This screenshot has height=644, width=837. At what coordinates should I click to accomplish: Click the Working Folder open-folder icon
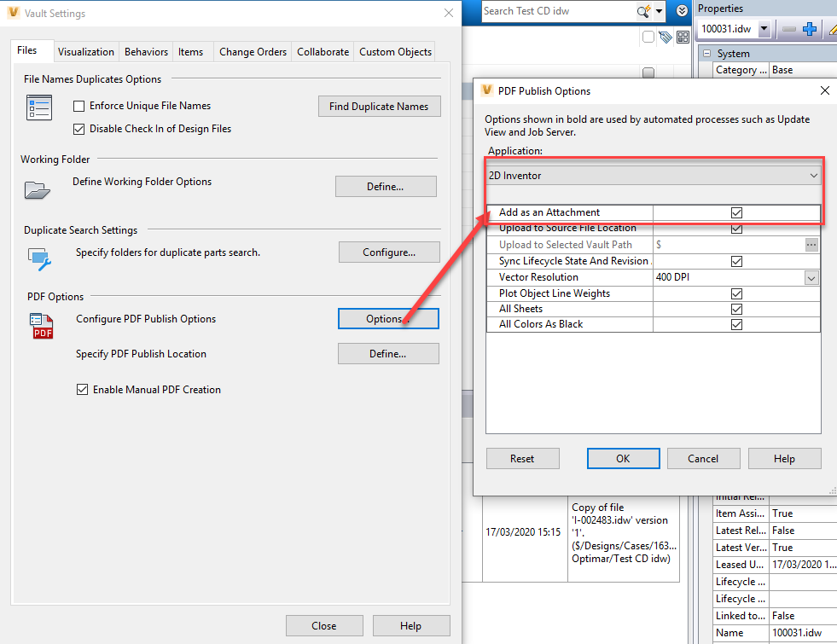tap(38, 189)
